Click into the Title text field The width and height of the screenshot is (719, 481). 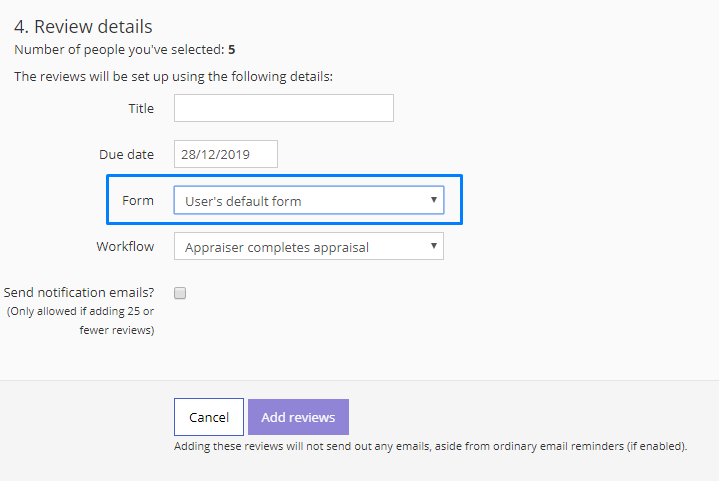tap(284, 108)
